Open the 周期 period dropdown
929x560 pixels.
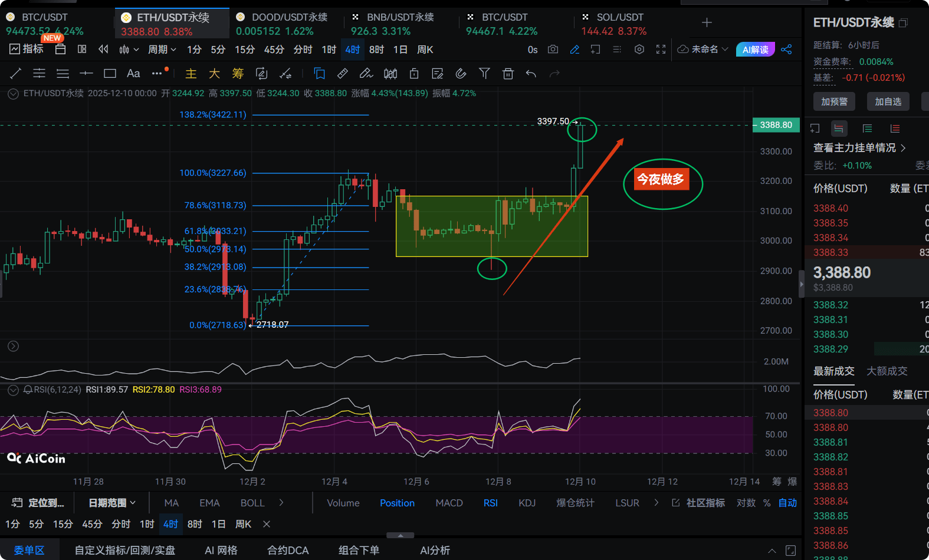pos(162,50)
